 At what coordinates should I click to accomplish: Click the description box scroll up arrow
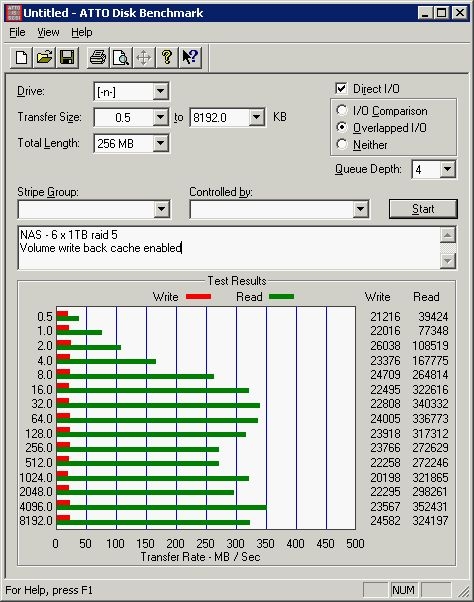pyautogui.click(x=448, y=235)
